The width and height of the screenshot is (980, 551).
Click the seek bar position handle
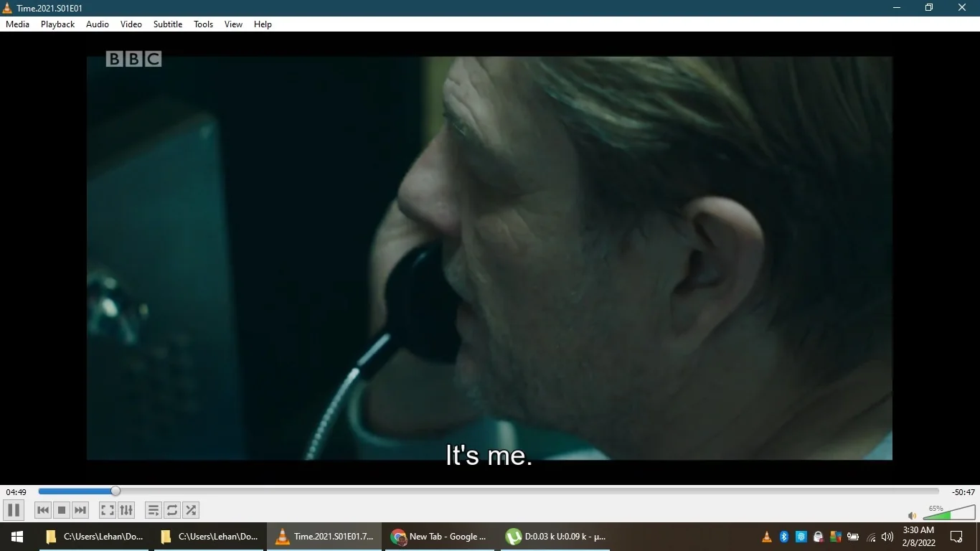click(116, 491)
